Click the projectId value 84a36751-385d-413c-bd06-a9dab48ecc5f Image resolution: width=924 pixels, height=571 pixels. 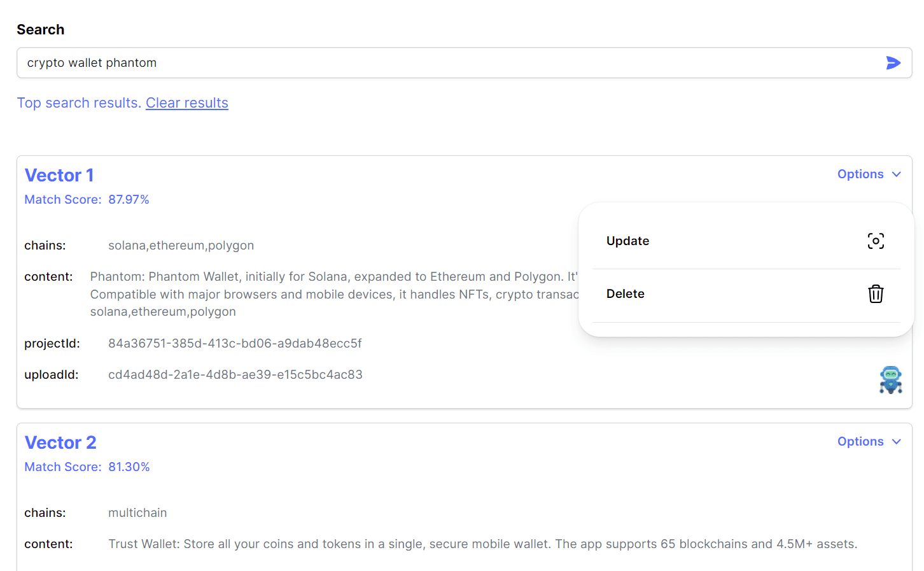tap(235, 344)
